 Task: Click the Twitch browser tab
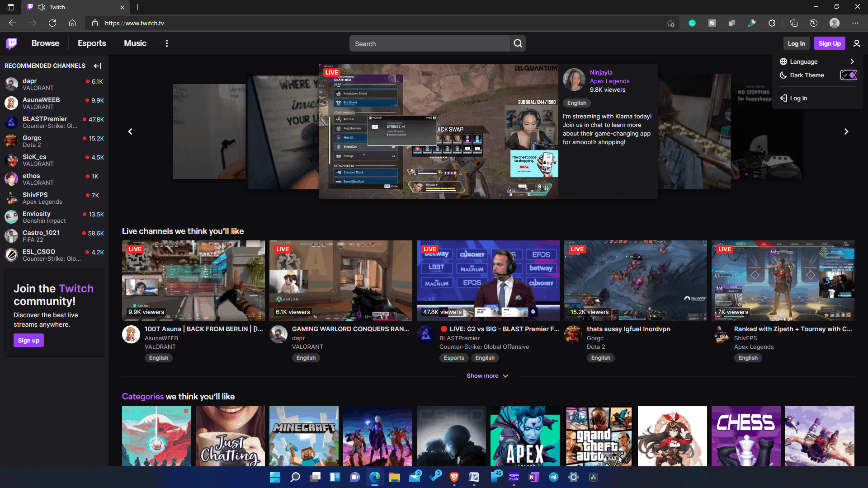tap(75, 7)
